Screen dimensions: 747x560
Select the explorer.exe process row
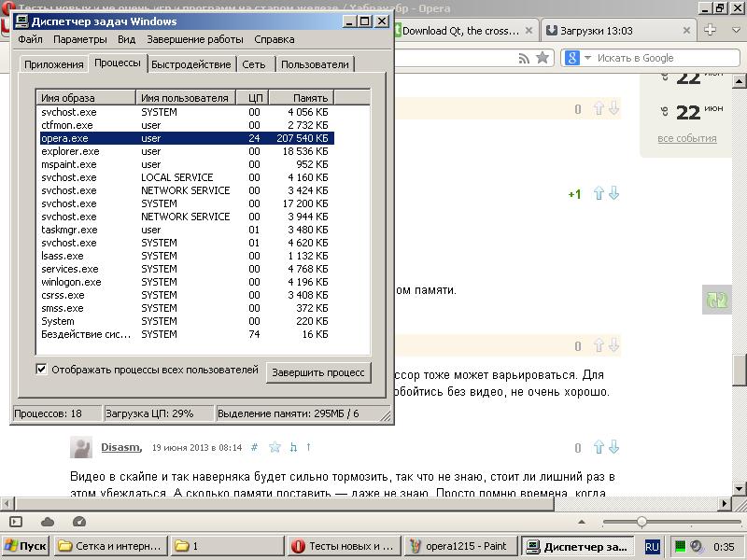click(x=187, y=151)
